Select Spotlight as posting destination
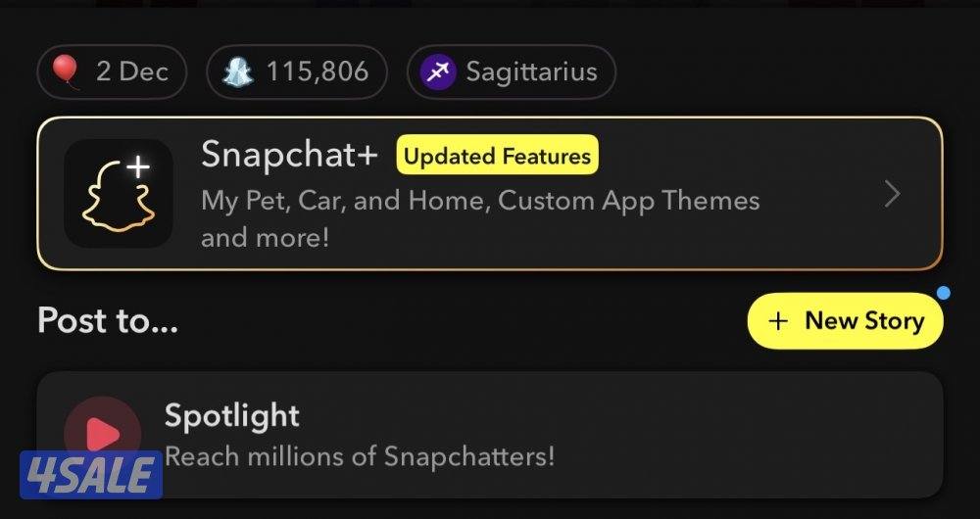The width and height of the screenshot is (980, 519). point(490,435)
